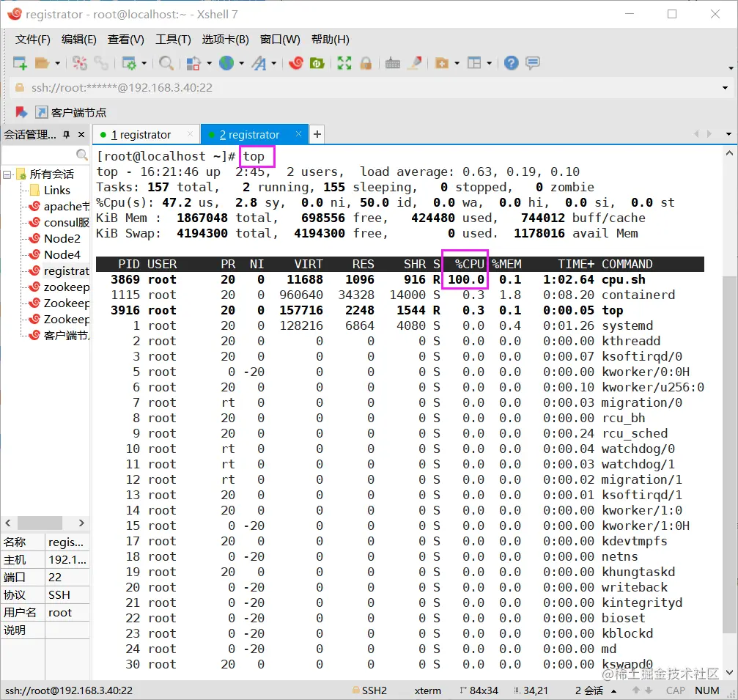Click the red flag bookmark icon

pyautogui.click(x=21, y=112)
